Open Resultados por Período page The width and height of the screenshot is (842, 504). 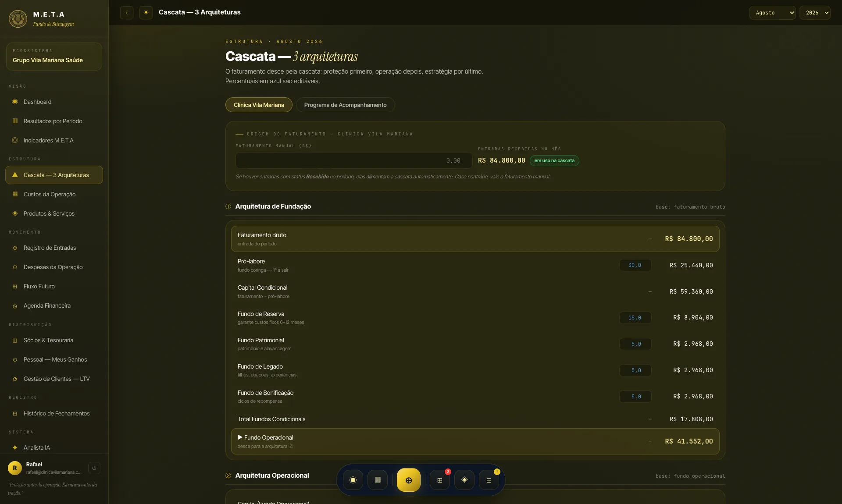pyautogui.click(x=54, y=121)
